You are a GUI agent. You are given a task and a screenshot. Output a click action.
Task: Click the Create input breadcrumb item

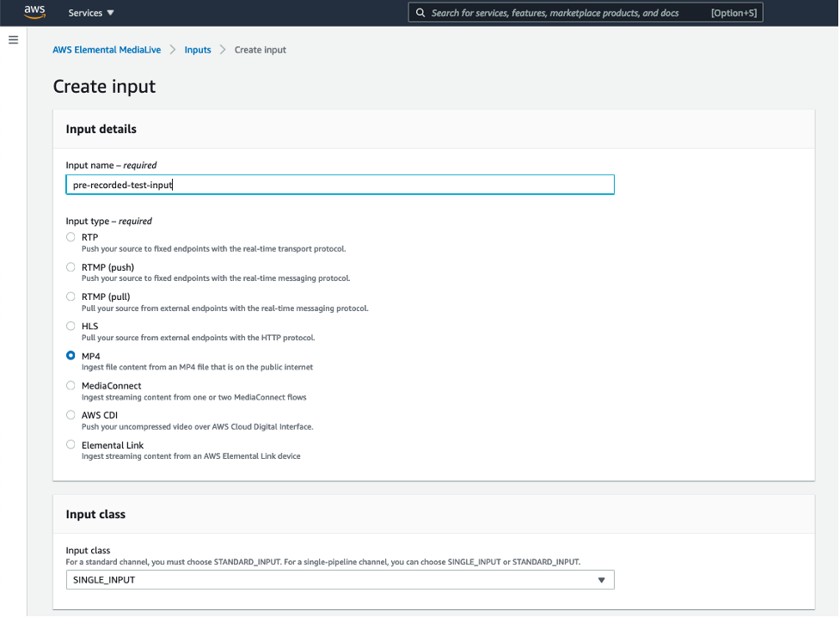click(x=260, y=50)
